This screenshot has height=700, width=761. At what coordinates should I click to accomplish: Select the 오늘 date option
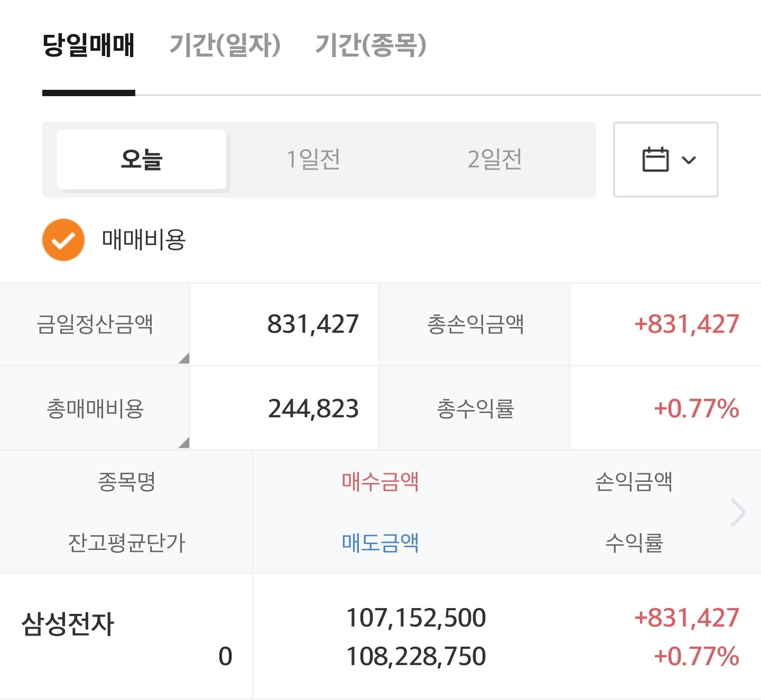pyautogui.click(x=142, y=160)
